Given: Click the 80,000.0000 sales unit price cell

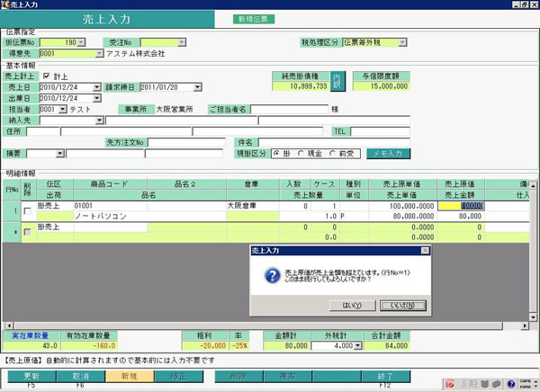Looking at the screenshot, I should click(403, 216).
